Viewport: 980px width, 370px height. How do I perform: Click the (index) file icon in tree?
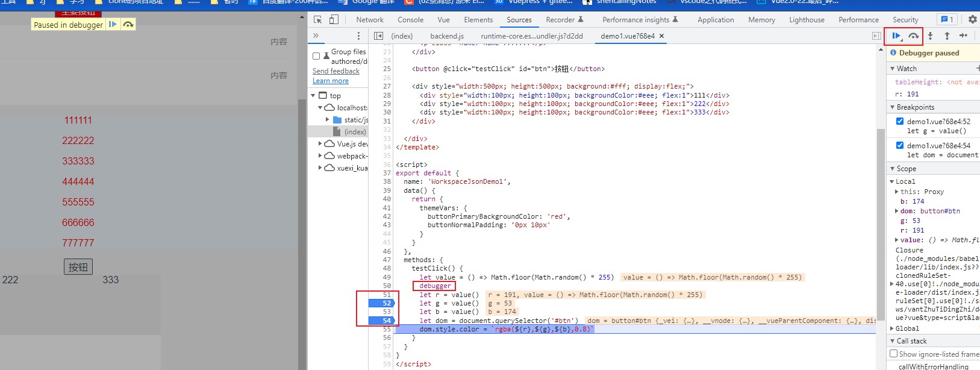[x=337, y=132]
